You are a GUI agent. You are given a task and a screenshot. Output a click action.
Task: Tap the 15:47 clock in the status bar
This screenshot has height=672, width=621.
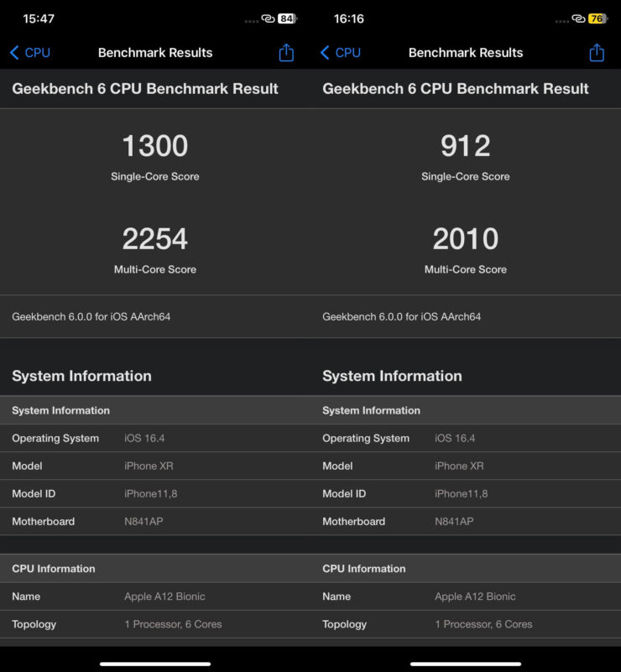coord(39,18)
